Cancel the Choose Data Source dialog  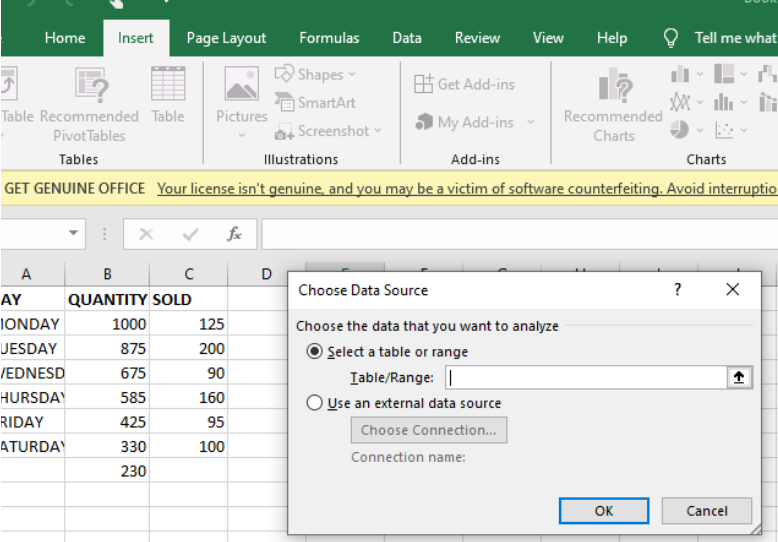pos(706,510)
